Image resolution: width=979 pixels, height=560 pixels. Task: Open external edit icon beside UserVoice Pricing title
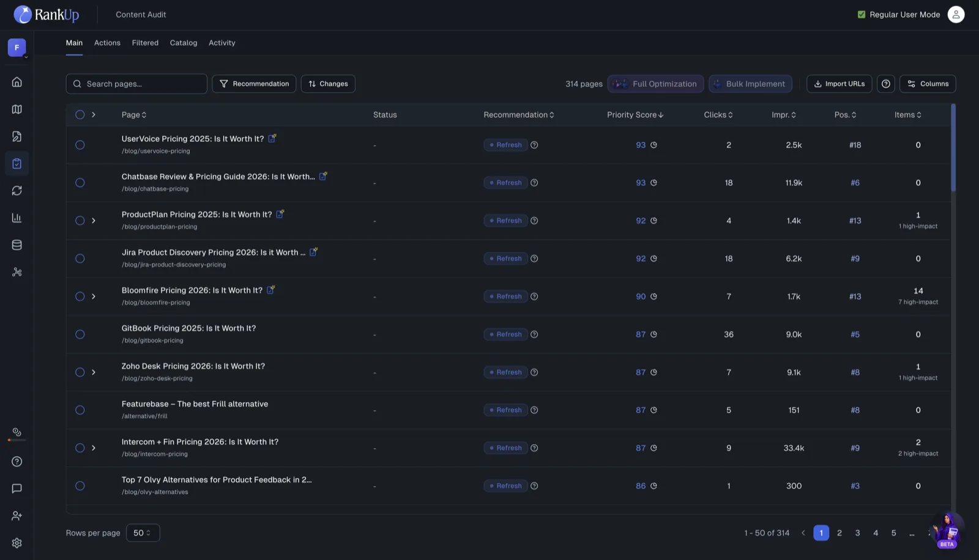(x=272, y=138)
